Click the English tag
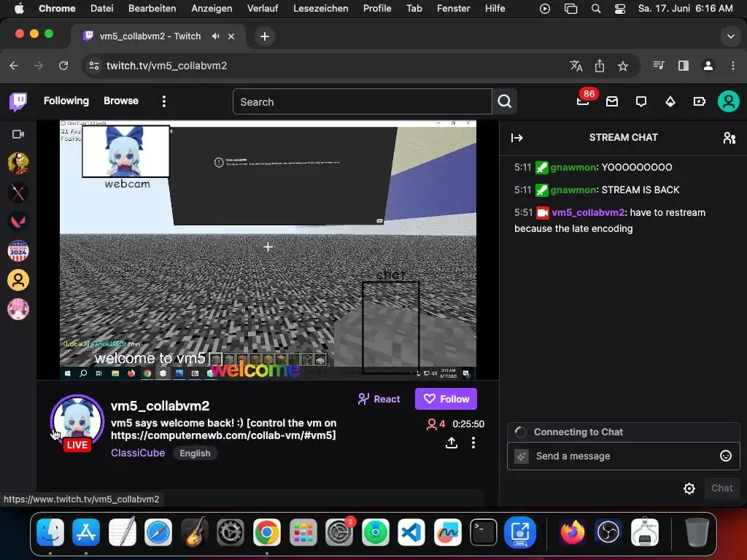Viewport: 747px width, 560px height. pyautogui.click(x=195, y=454)
